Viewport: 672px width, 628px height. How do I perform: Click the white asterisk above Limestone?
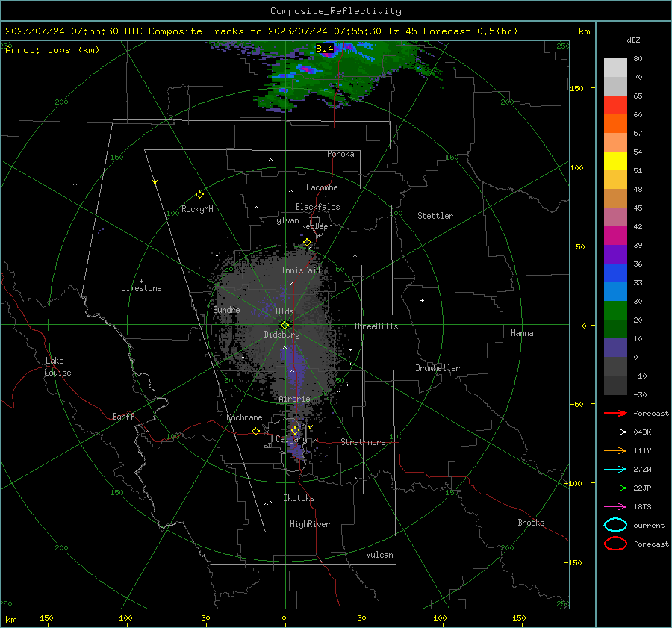(141, 282)
